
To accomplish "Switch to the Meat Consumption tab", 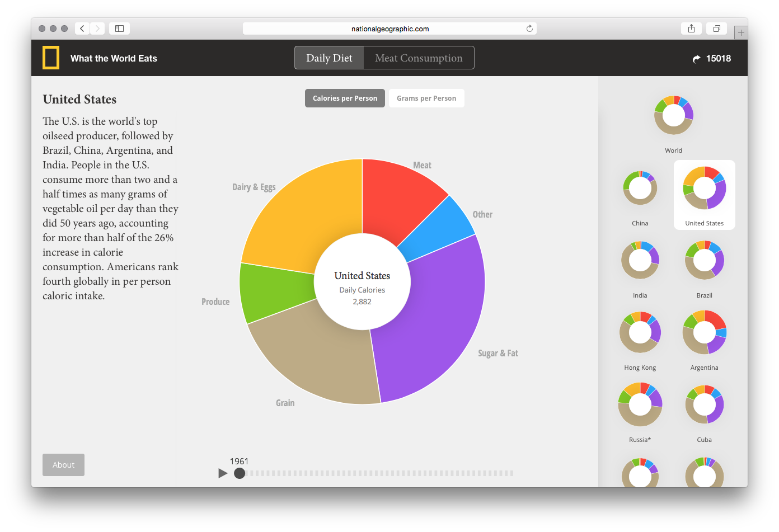I will [x=419, y=58].
